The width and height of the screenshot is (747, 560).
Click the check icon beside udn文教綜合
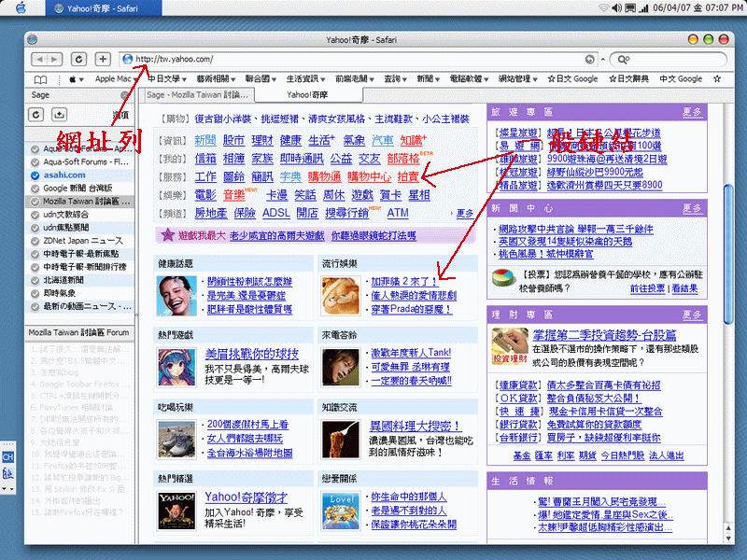coord(35,215)
